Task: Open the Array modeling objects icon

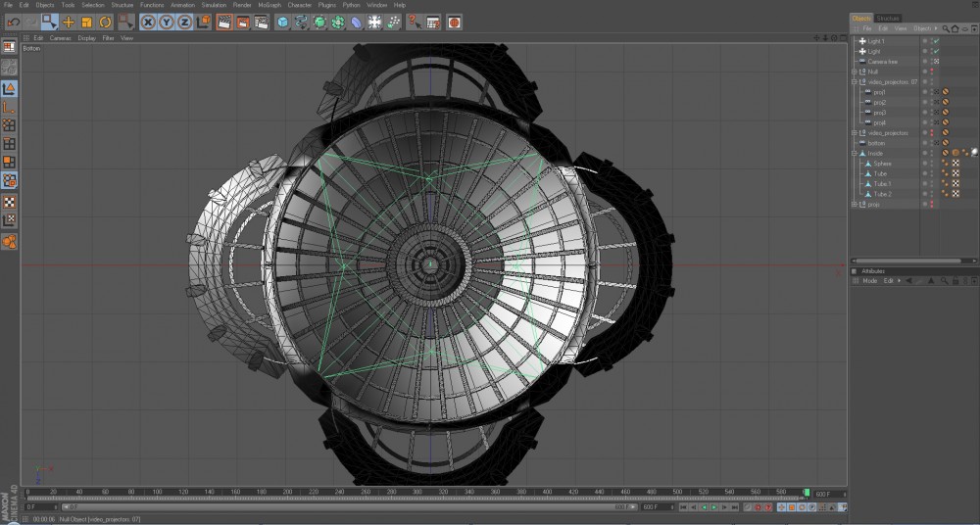Action: [338, 23]
